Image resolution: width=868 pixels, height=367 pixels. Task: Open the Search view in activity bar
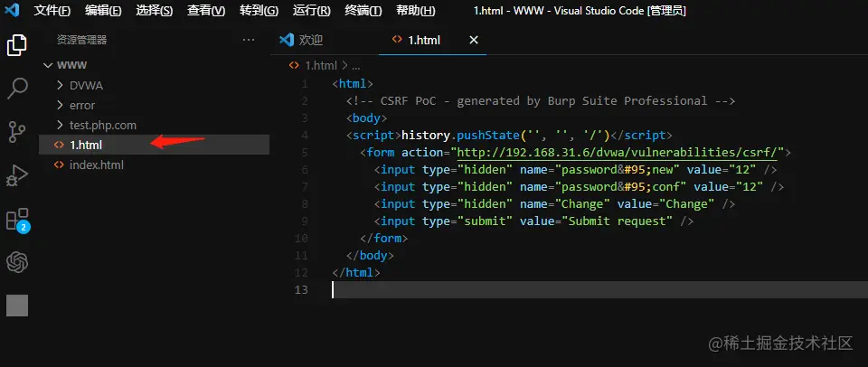point(16,89)
